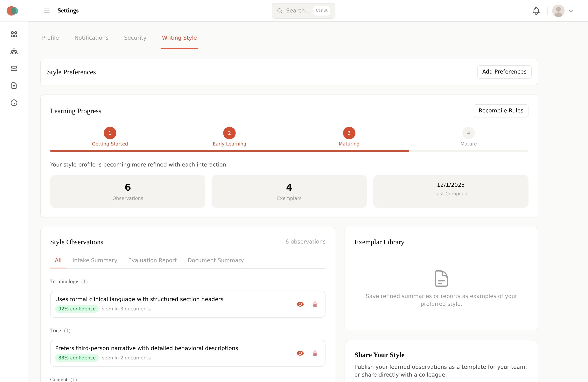Open the mail icon in the sidebar
The image size is (588, 382).
14,68
